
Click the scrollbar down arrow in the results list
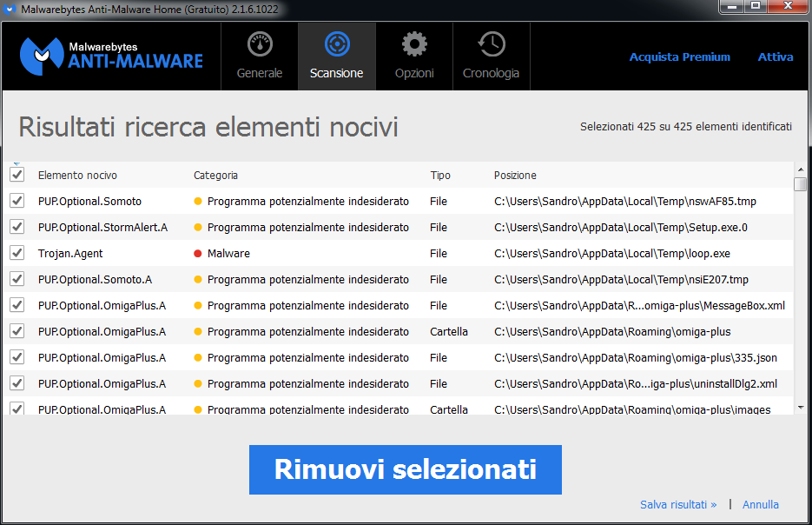click(x=801, y=408)
